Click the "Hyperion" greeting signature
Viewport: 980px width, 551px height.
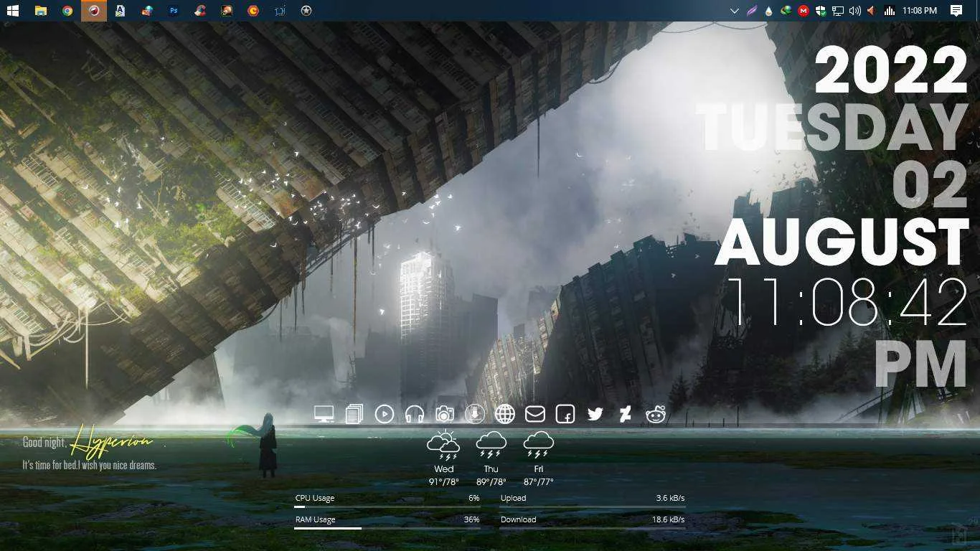pyautogui.click(x=112, y=440)
